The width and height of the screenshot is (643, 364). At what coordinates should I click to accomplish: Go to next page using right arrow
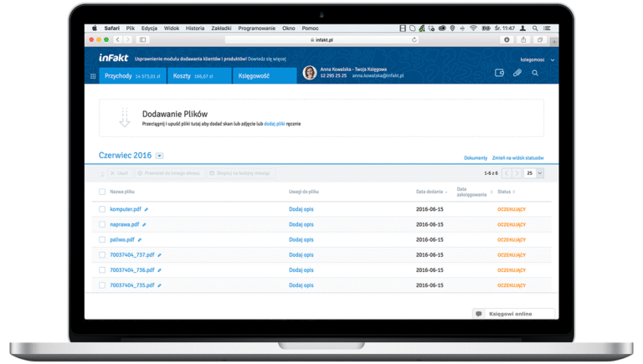pyautogui.click(x=517, y=173)
